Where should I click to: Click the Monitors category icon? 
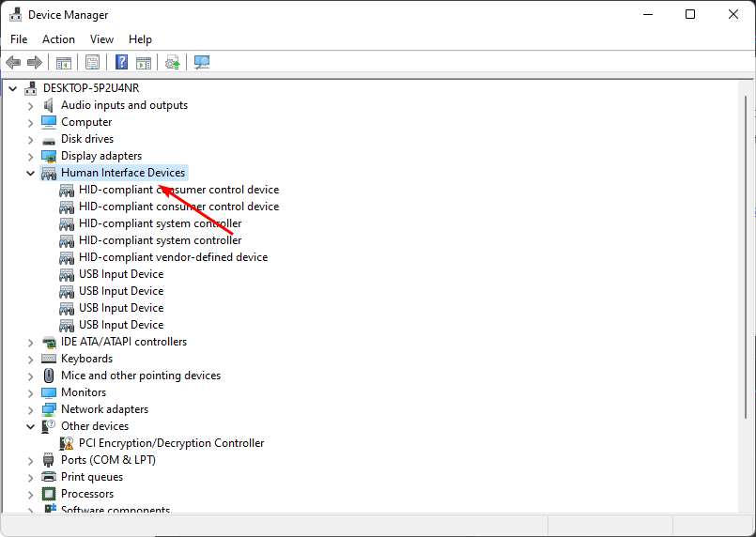[49, 392]
